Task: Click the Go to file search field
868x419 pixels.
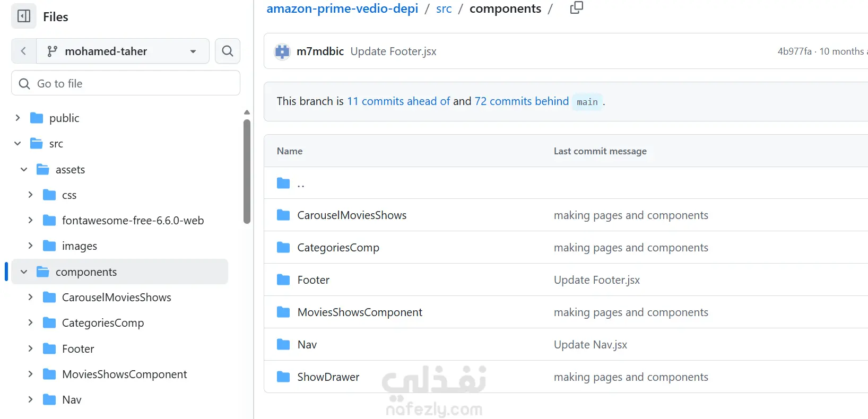Action: click(x=126, y=83)
